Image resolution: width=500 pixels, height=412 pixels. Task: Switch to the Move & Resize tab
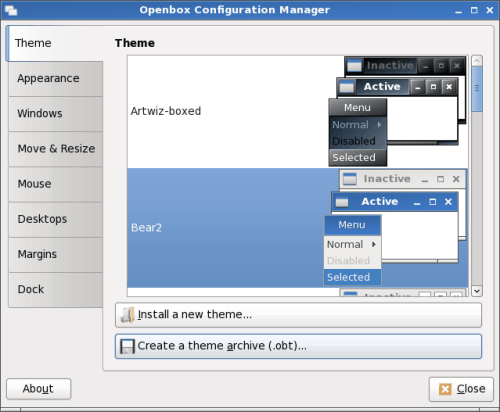coord(55,149)
